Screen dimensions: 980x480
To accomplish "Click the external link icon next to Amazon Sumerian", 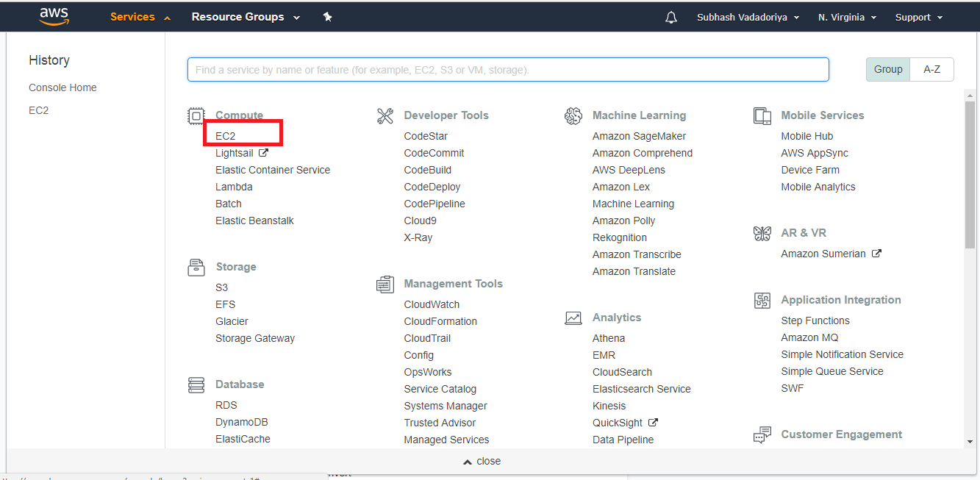I will coord(876,253).
